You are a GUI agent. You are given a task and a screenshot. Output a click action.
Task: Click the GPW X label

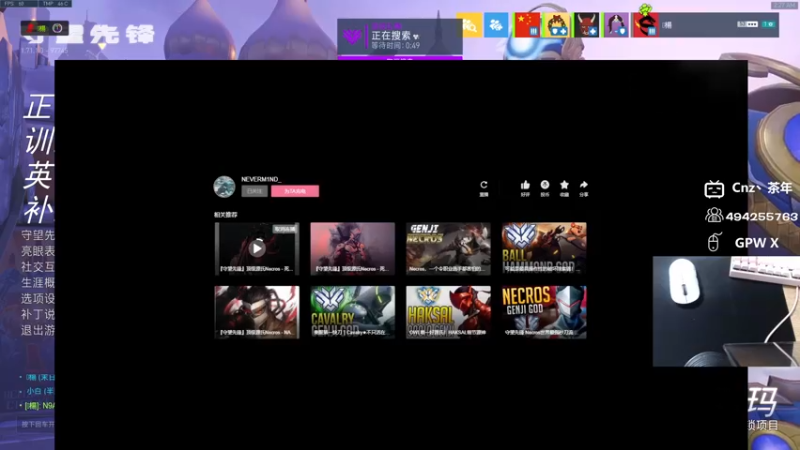[x=756, y=243]
